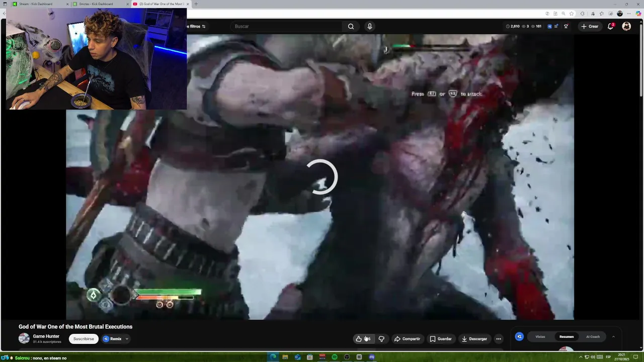Click the Buscar search field
The height and width of the screenshot is (362, 644).
point(287,26)
